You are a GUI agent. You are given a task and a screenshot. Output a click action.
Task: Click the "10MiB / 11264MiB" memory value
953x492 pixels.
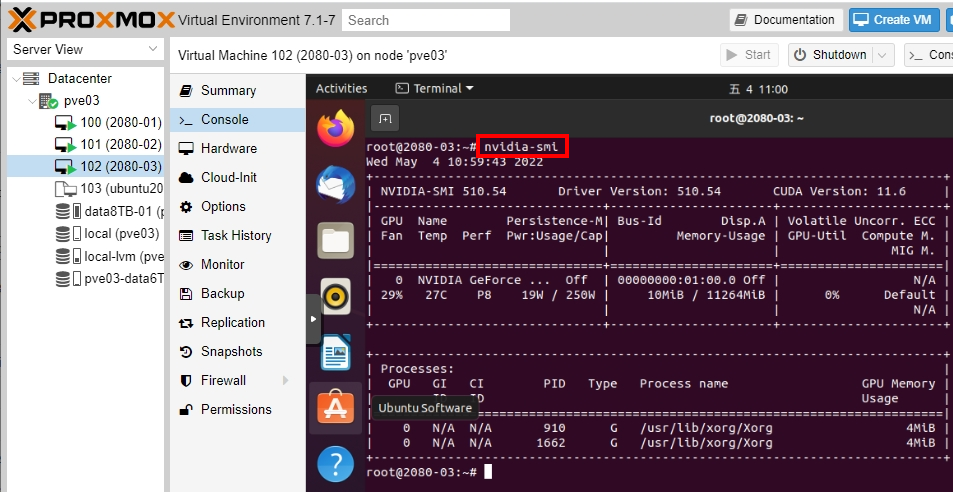pyautogui.click(x=706, y=295)
